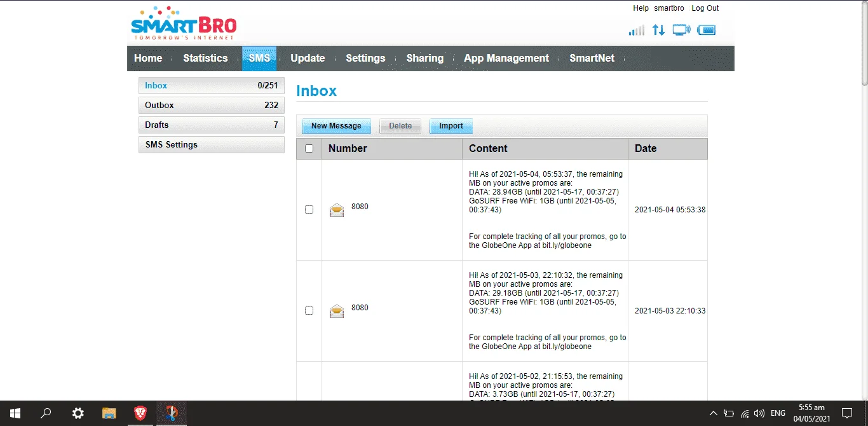Click the Inbox count 0/251
Image resolution: width=868 pixels, height=426 pixels.
coord(268,85)
